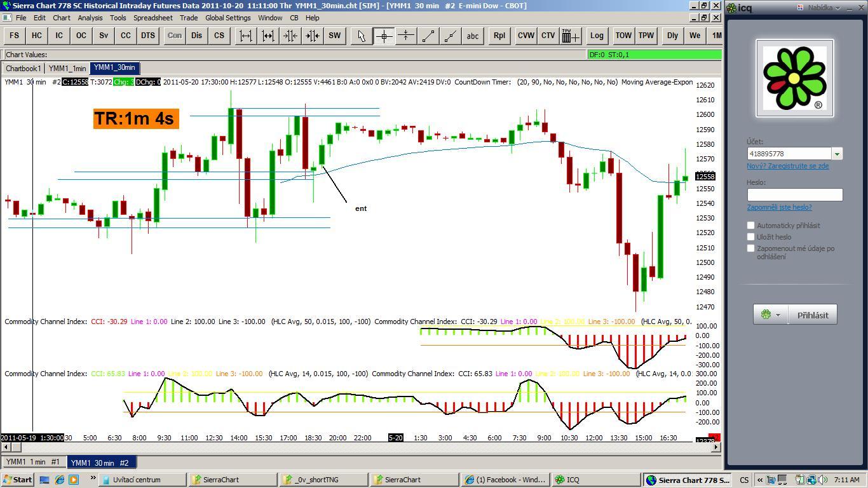Viewport: 868px width, 488px height.
Task: Select the YMM1 1 min #1 bottom tab
Action: coord(33,463)
